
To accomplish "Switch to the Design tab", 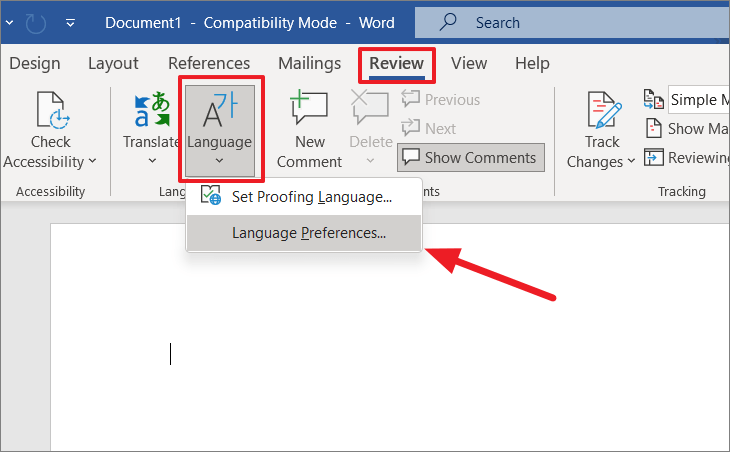I will point(35,63).
